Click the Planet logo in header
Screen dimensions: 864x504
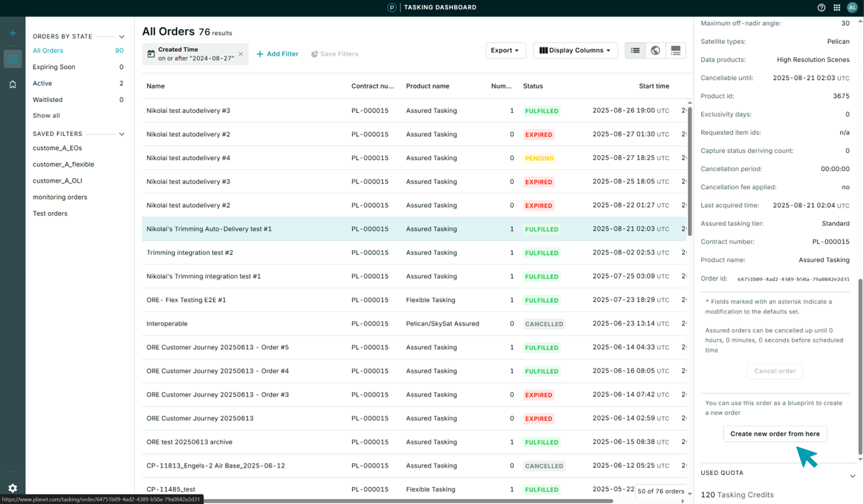(x=391, y=8)
